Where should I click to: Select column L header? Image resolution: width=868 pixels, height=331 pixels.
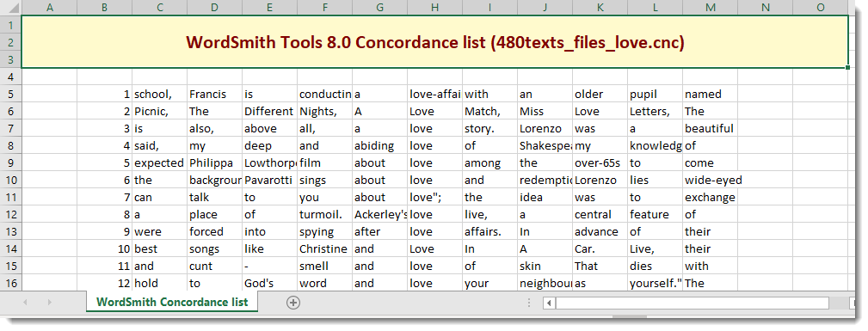coord(656,7)
